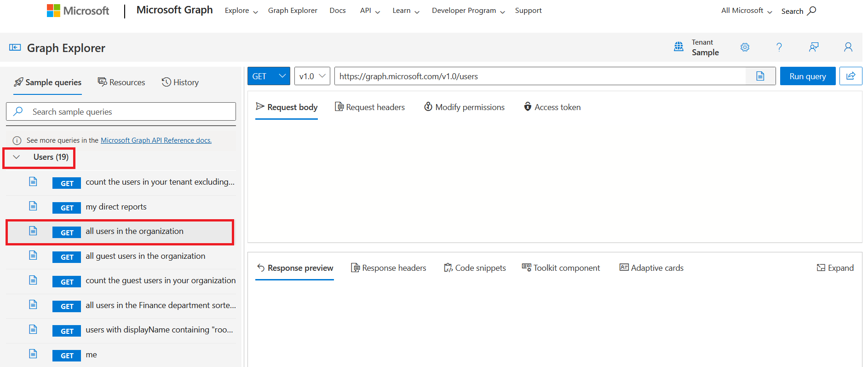
Task: Click the Search sample queries field
Action: click(121, 111)
